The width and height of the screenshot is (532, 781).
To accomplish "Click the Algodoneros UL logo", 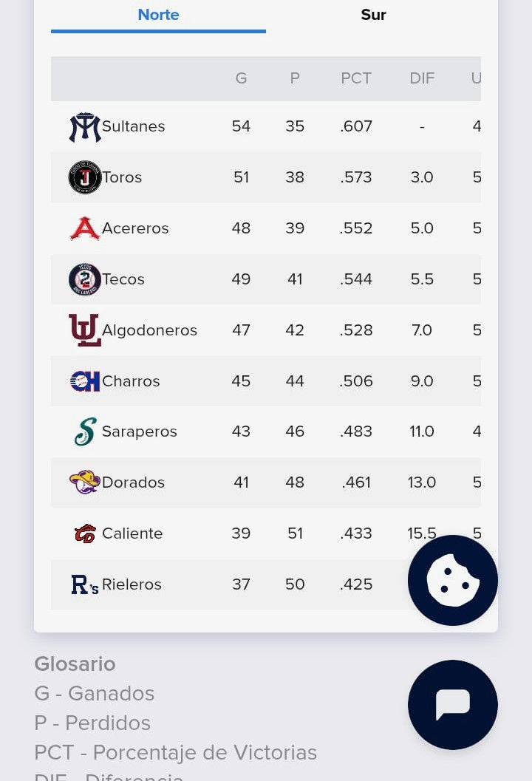I will [x=85, y=330].
